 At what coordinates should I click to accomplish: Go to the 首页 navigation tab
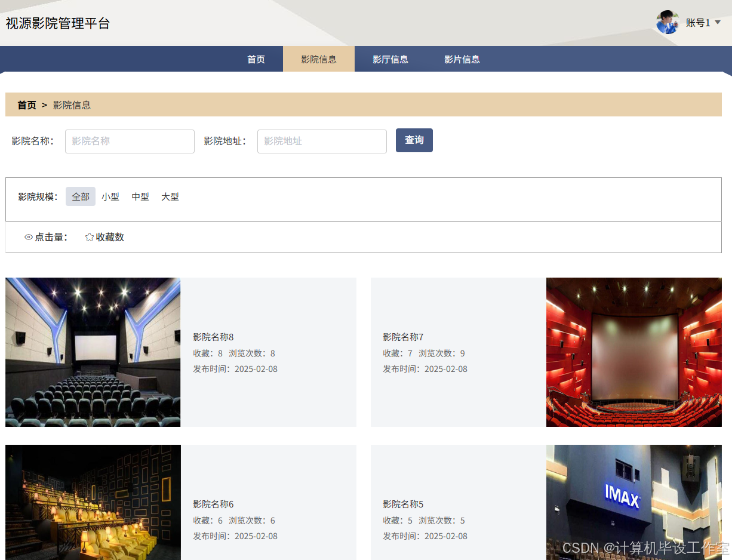tap(256, 59)
